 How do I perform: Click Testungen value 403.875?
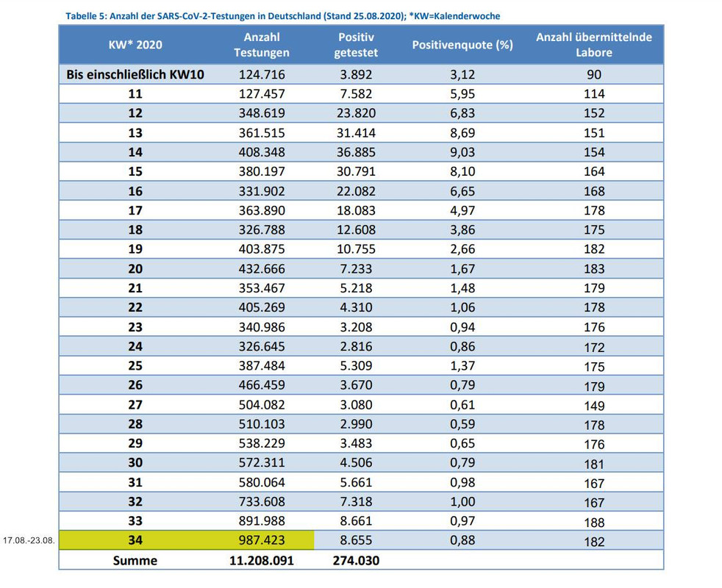point(262,249)
